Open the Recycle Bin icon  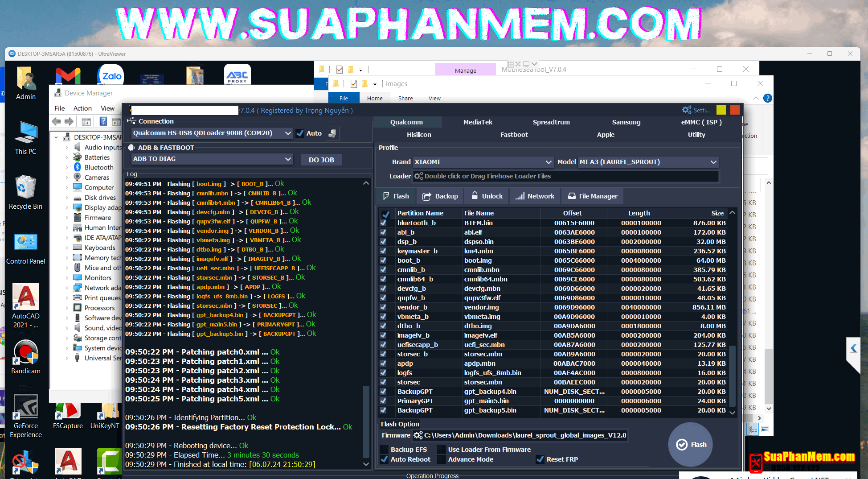click(x=26, y=192)
